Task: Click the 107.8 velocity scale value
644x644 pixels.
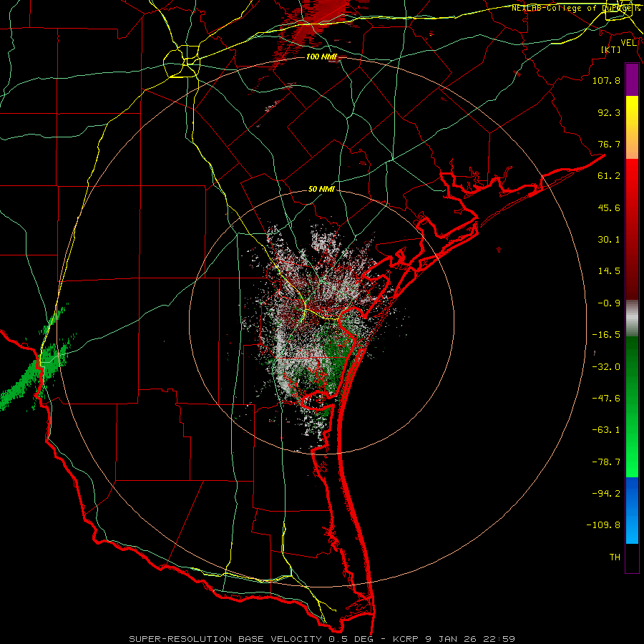Action: (606, 80)
